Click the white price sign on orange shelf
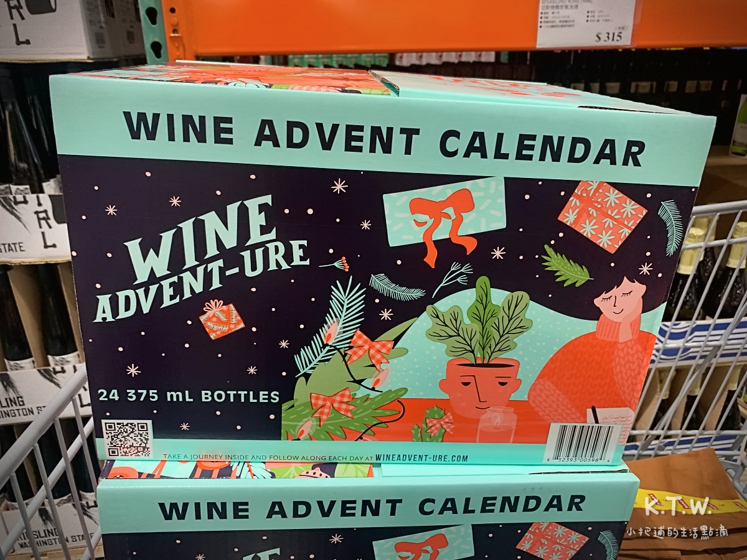Screen dimensions: 747x560 pyautogui.click(x=585, y=23)
